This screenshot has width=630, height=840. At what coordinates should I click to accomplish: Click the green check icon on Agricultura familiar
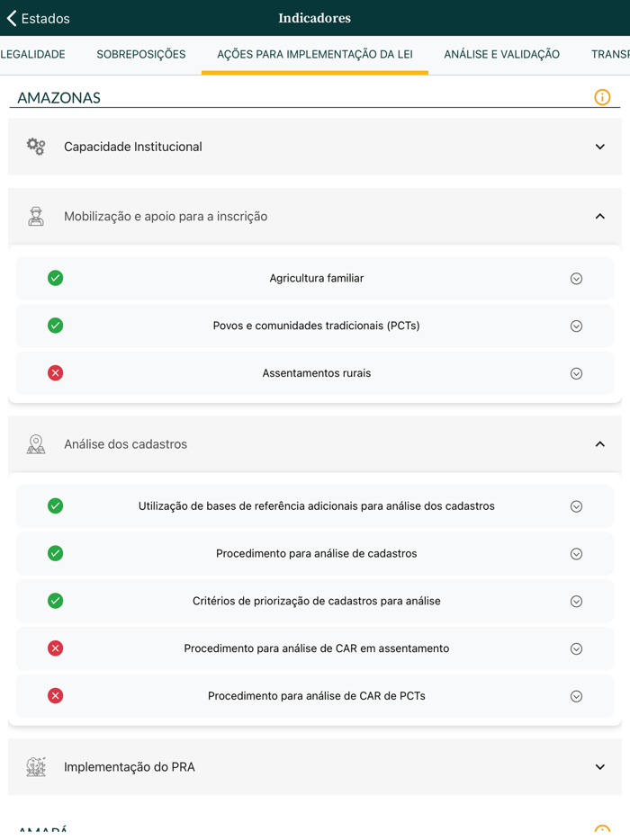(x=55, y=278)
